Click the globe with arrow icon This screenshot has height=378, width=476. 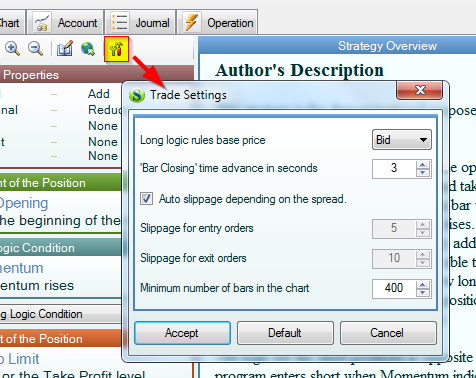[x=88, y=49]
